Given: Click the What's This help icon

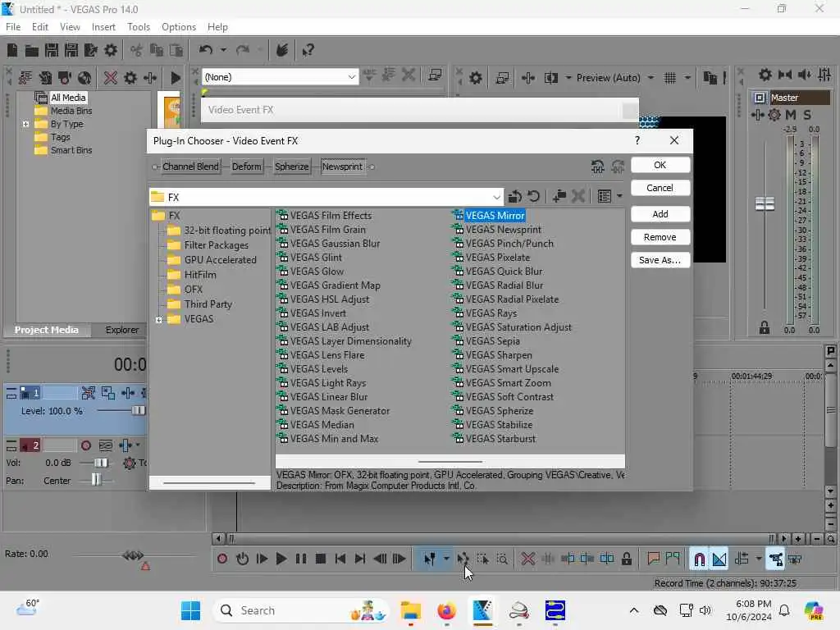Looking at the screenshot, I should [308, 50].
